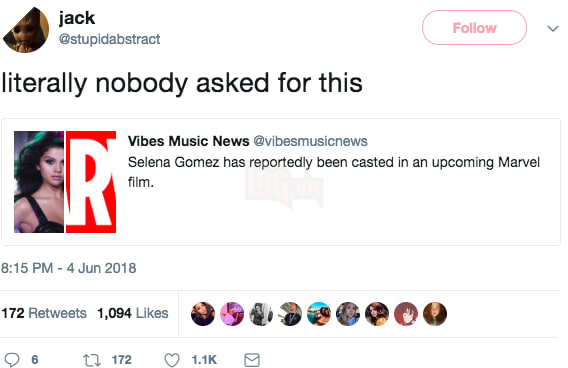Viewport: 568px width, 368px height.
Task: Follow the jack account
Action: click(475, 28)
